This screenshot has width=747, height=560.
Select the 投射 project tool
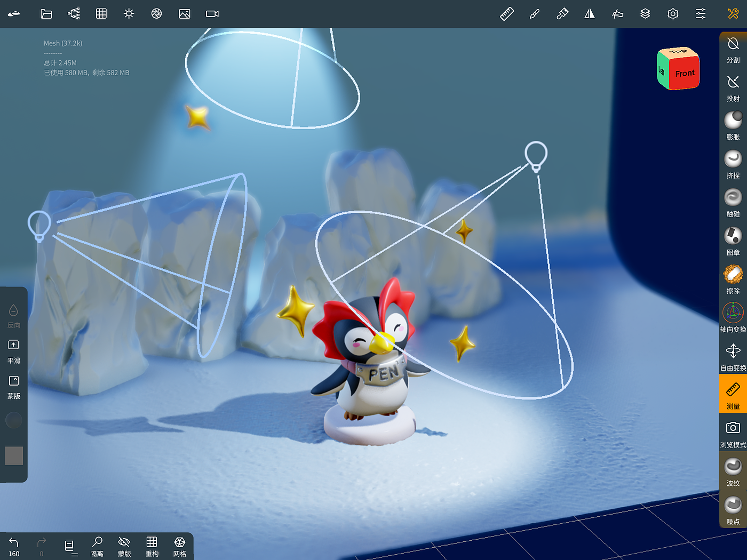[733, 89]
